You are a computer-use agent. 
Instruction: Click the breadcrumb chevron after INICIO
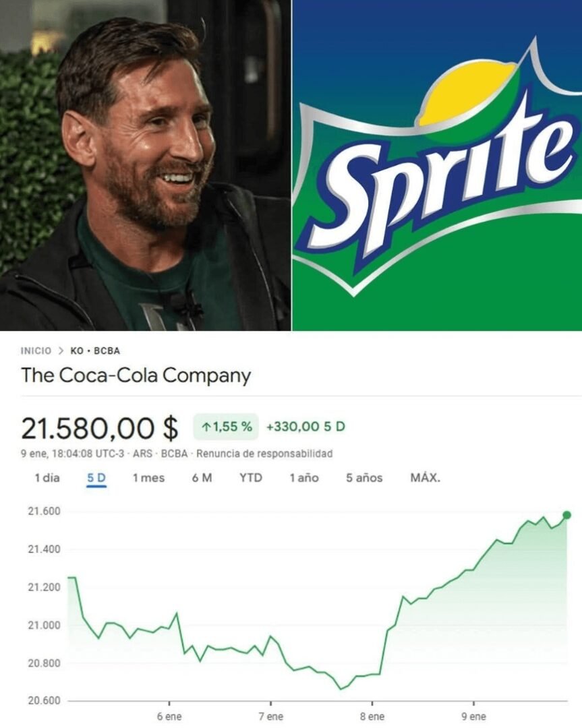(61, 351)
